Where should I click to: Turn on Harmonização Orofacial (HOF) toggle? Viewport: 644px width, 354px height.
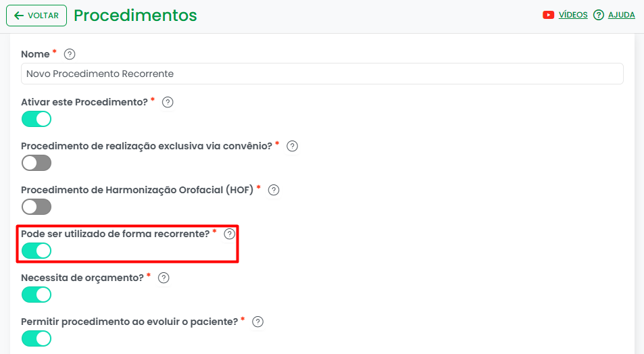(36, 207)
